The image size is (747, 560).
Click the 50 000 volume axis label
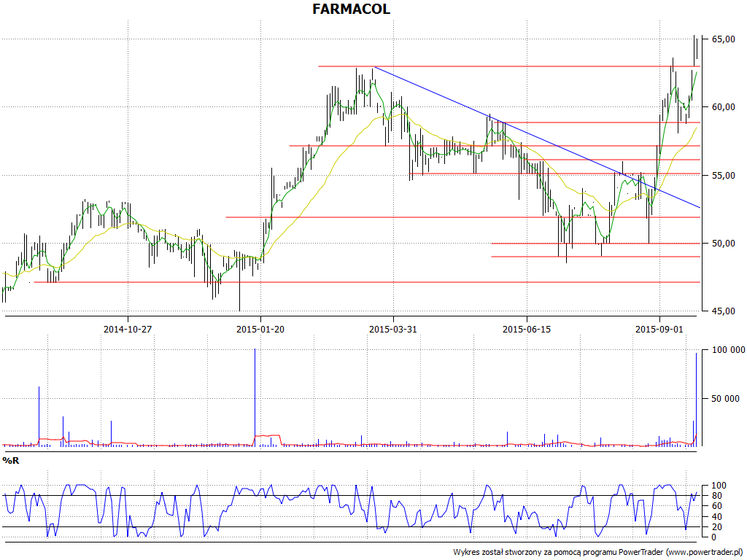click(x=726, y=399)
